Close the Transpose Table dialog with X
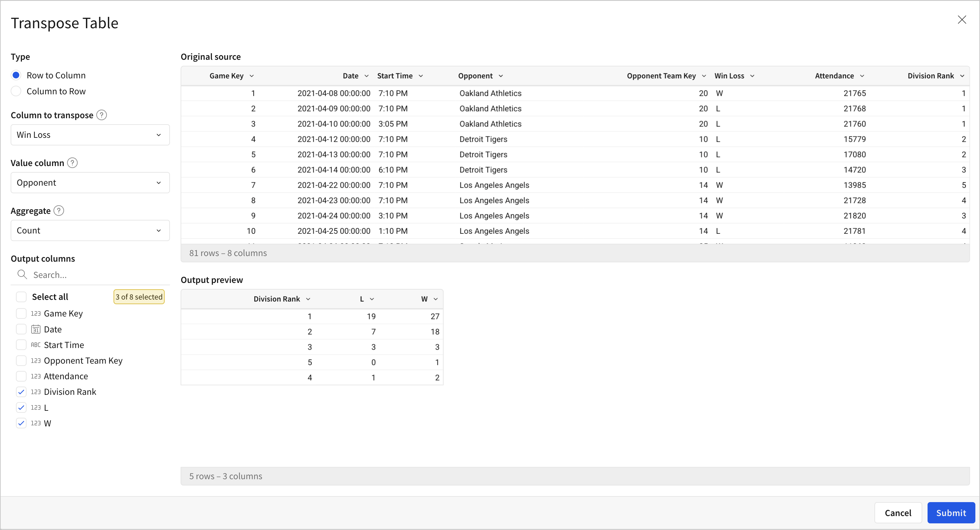 point(962,20)
